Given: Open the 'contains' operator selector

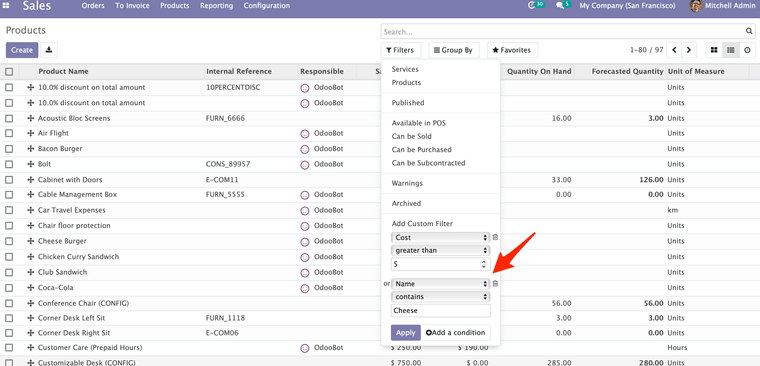Looking at the screenshot, I should 441,296.
